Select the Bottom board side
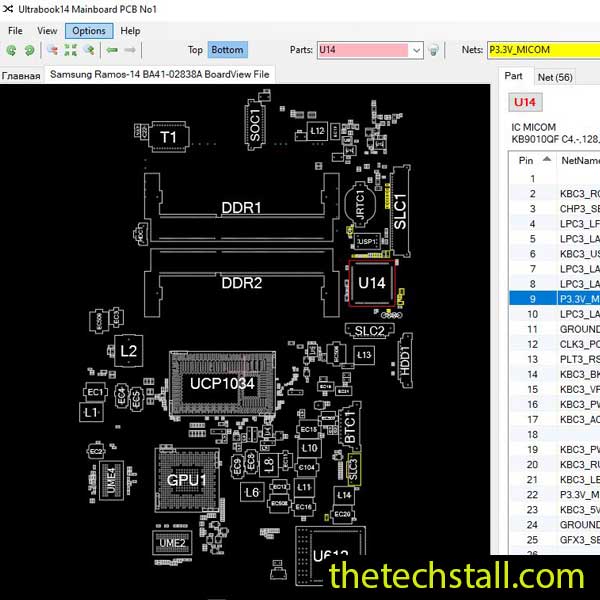 (227, 50)
